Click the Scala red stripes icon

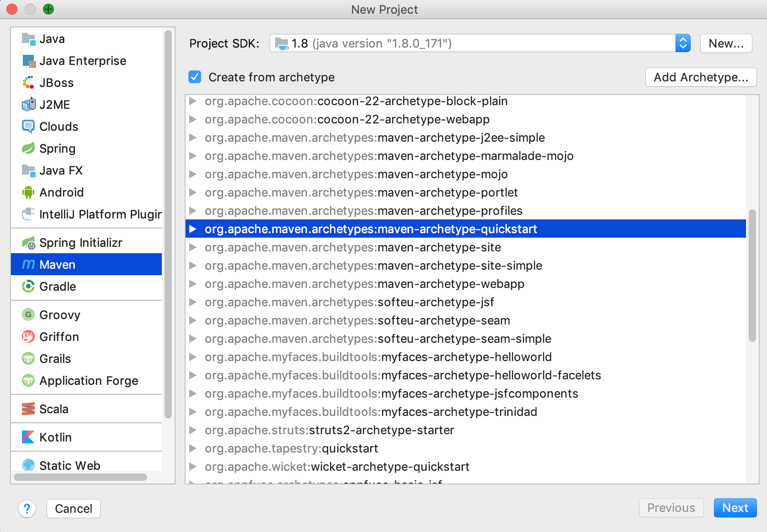[x=28, y=409]
